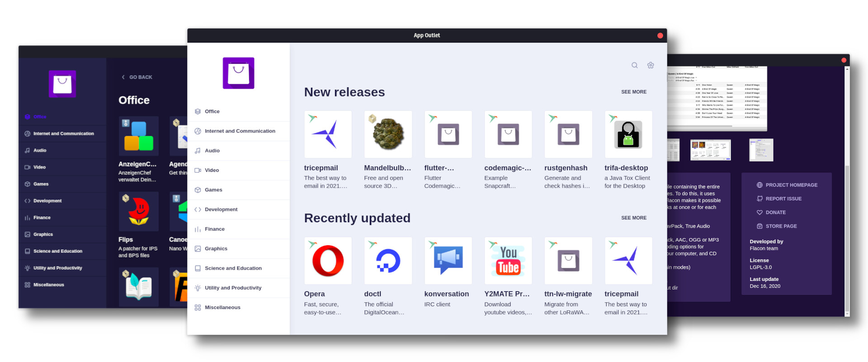Click Report Issue in Flacon details window
The width and height of the screenshot is (868, 362).
tap(779, 199)
